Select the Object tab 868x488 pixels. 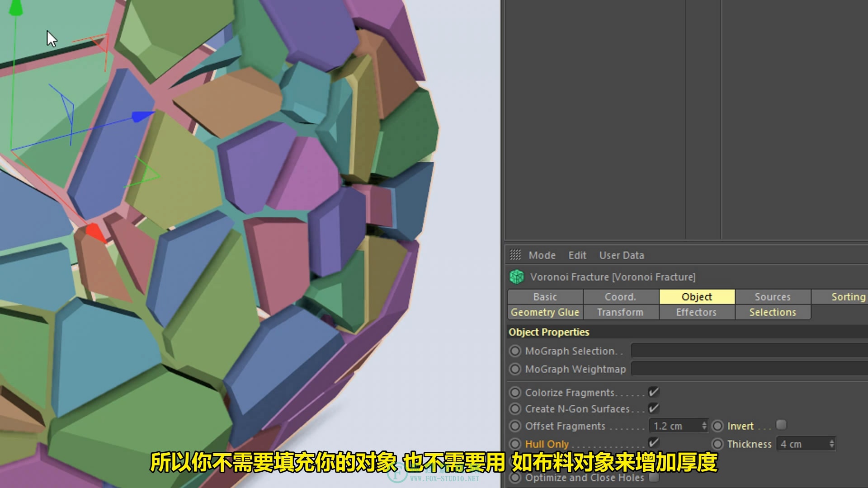[x=697, y=297]
